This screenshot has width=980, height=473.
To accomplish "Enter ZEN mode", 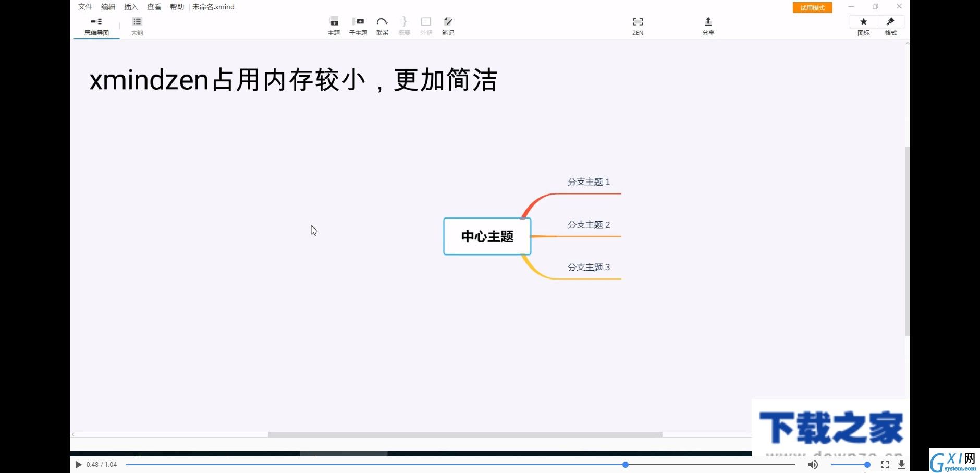I will [x=638, y=26].
